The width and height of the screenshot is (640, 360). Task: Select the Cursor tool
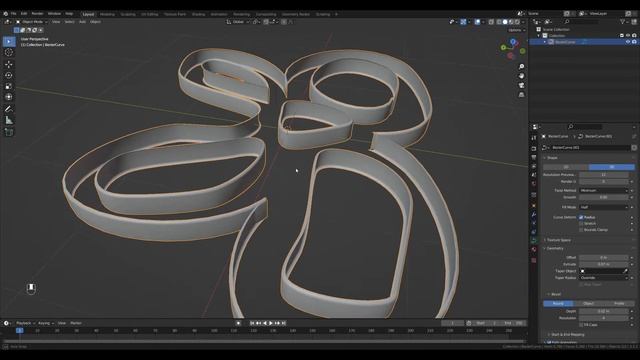(9, 52)
